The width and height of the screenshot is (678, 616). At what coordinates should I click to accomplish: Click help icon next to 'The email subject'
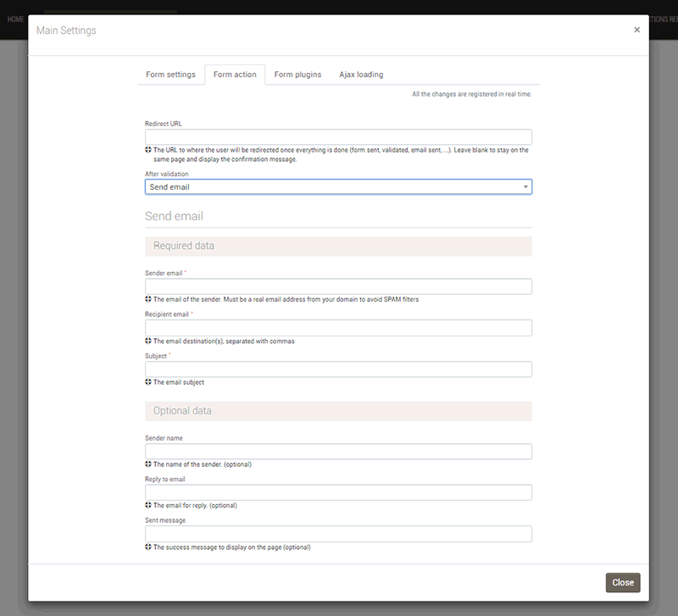(148, 382)
